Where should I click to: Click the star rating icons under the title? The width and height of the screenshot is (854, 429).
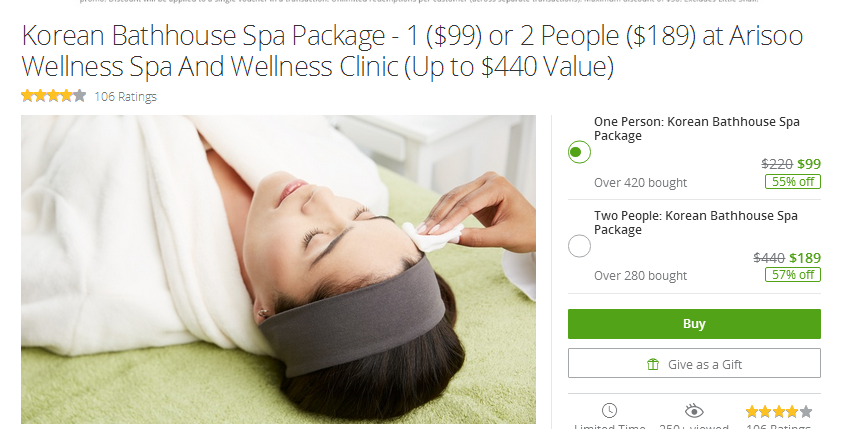point(53,96)
